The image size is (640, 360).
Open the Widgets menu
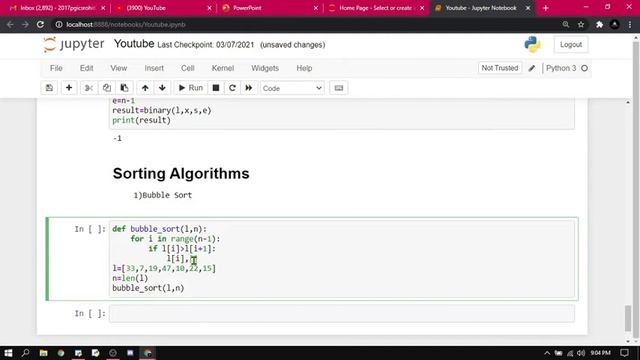pos(265,68)
